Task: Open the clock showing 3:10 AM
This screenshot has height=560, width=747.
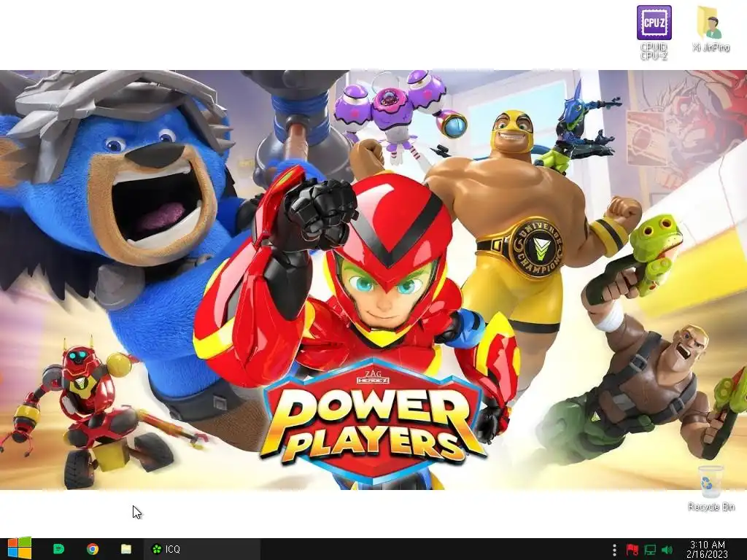Action: click(708, 549)
